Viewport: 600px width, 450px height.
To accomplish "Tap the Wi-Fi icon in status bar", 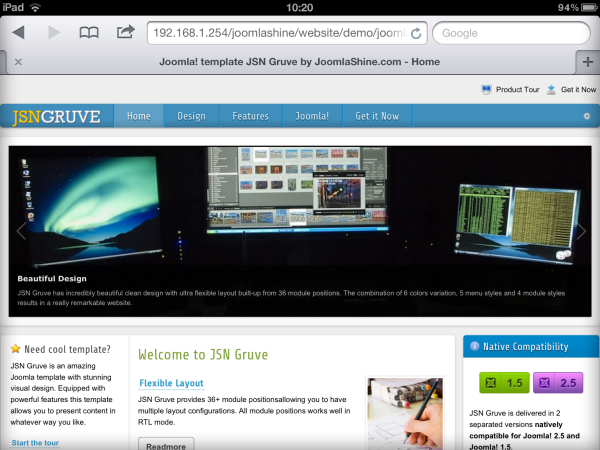I will point(35,7).
